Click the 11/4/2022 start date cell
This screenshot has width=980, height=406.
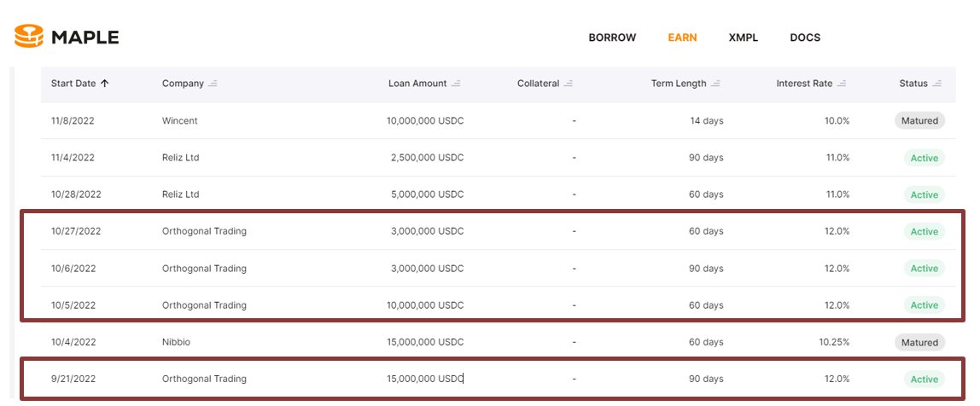point(73,158)
